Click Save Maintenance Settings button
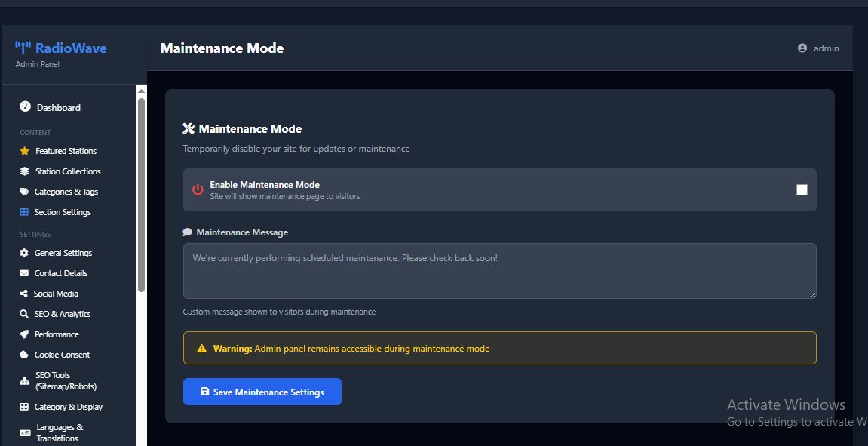Viewport: 868px width, 446px height. tap(262, 392)
